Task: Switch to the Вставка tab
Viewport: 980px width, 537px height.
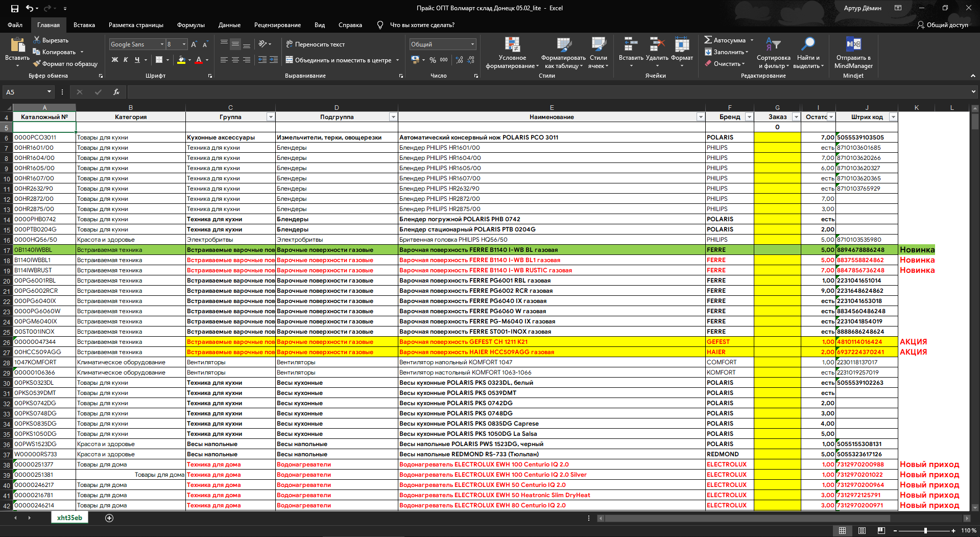Action: [84, 25]
